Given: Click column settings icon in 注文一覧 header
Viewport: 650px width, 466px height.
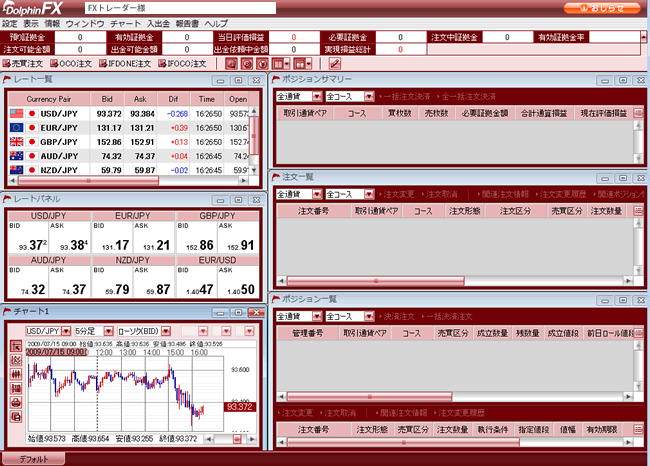Looking at the screenshot, I should [x=638, y=211].
